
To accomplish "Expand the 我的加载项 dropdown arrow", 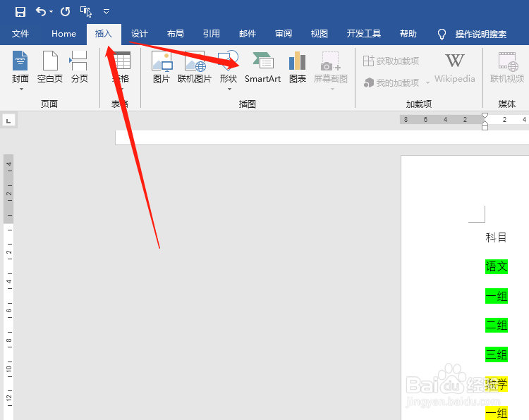I will pos(427,82).
